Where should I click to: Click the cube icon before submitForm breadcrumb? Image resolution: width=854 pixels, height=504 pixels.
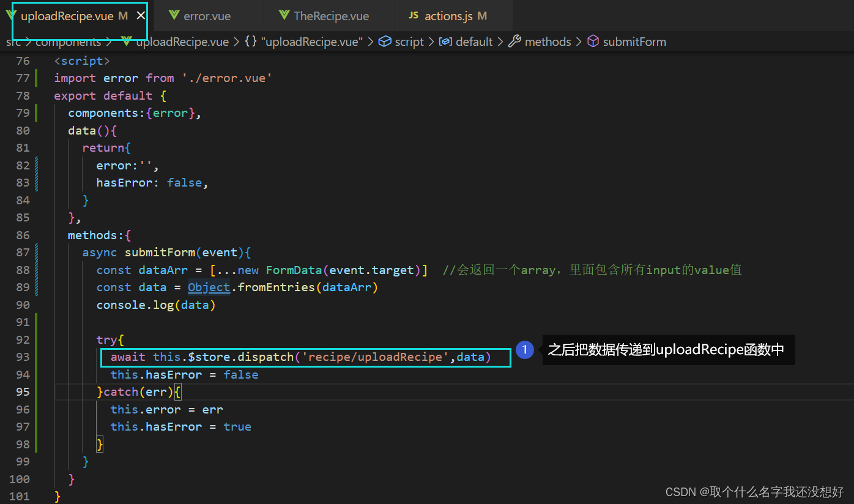click(593, 42)
